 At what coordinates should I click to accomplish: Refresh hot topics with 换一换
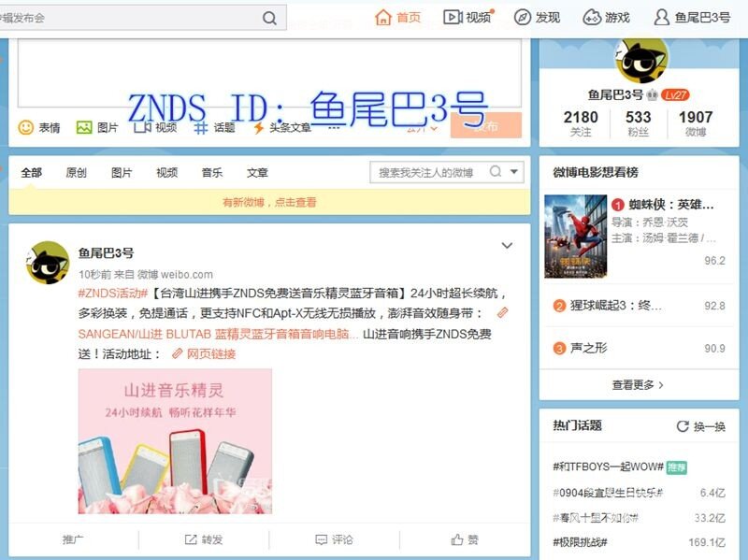[x=701, y=426]
